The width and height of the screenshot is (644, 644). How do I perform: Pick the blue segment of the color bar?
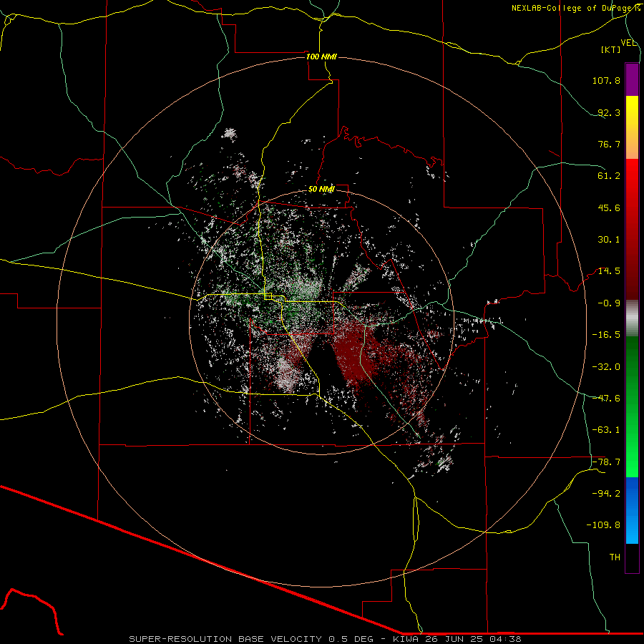(x=632, y=510)
